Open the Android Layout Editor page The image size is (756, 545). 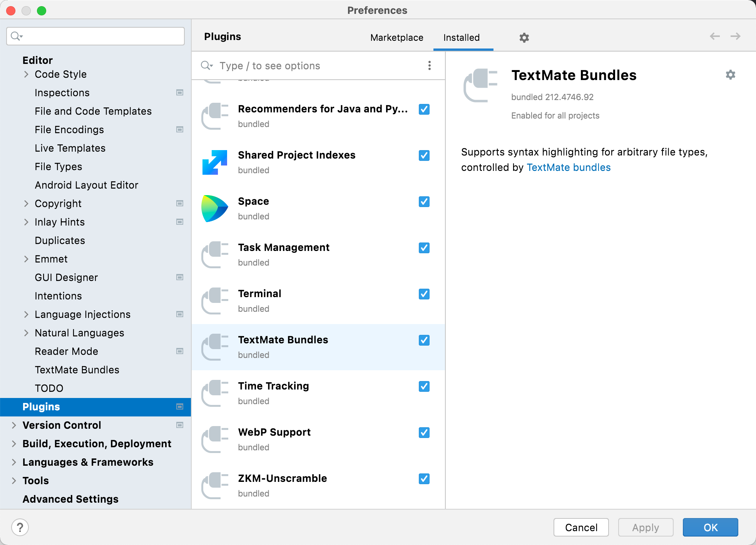pos(87,185)
